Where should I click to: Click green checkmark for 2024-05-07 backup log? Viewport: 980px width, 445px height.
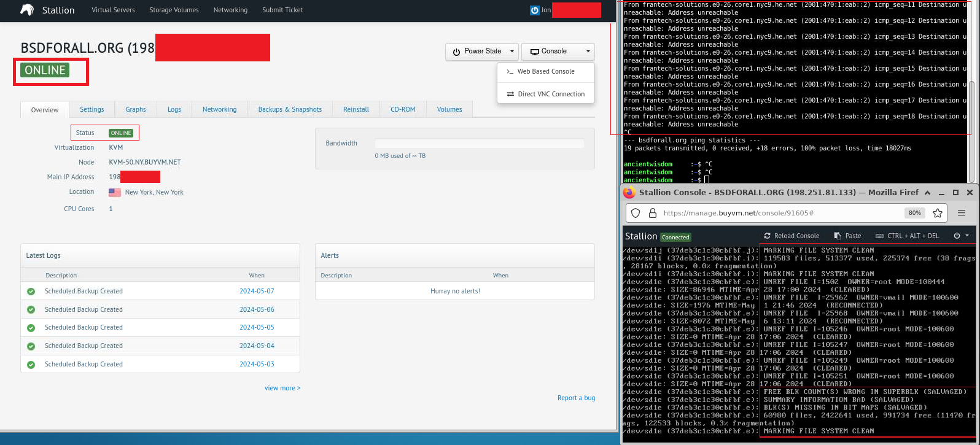pyautogui.click(x=31, y=292)
